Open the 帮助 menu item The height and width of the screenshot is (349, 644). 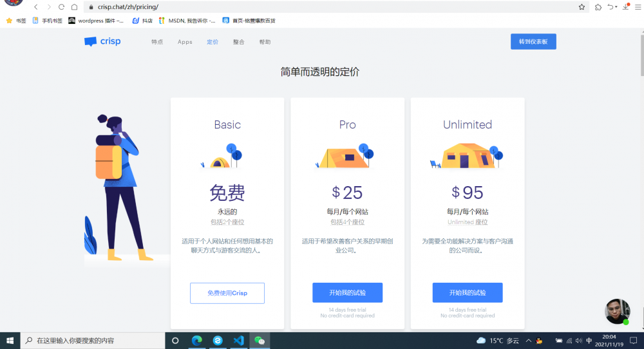(265, 42)
